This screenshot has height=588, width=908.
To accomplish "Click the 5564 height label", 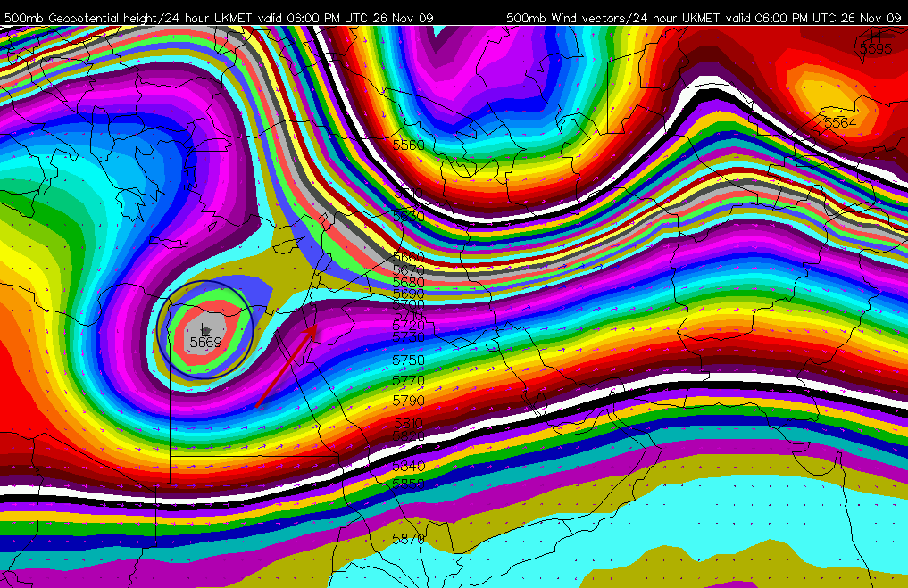I will pos(839,122).
